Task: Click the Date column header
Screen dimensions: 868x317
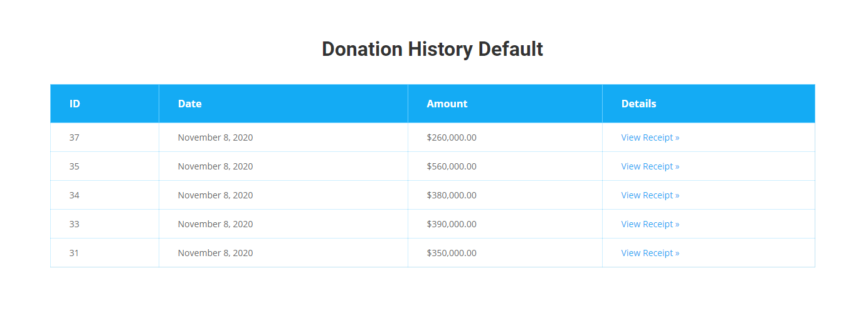Action: 189,104
